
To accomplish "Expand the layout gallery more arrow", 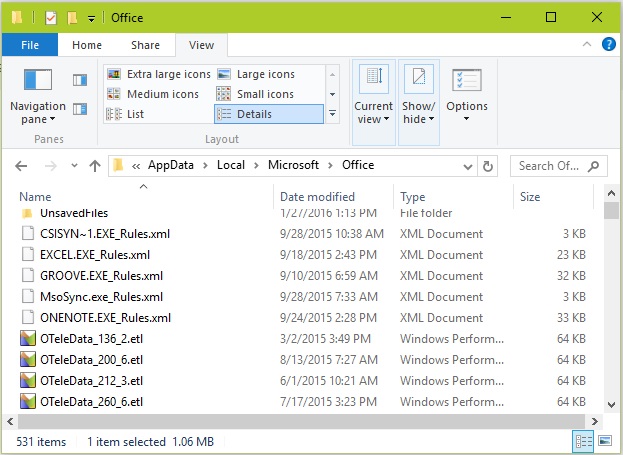I will [x=333, y=114].
